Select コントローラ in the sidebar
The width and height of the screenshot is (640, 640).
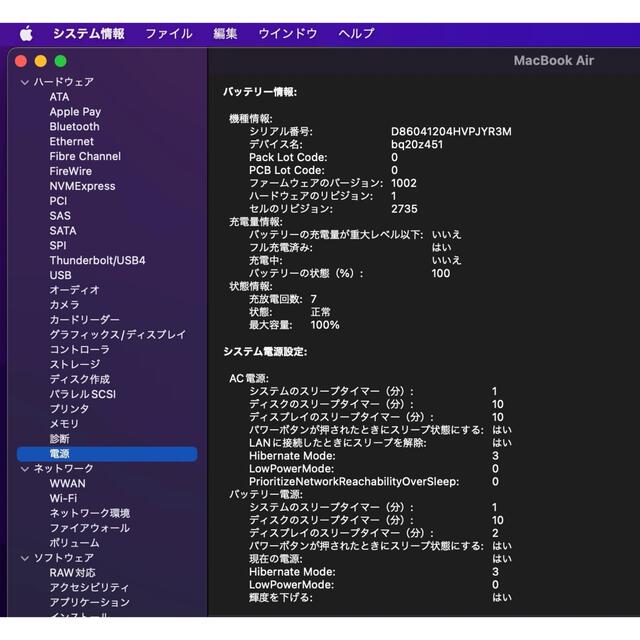pyautogui.click(x=80, y=350)
